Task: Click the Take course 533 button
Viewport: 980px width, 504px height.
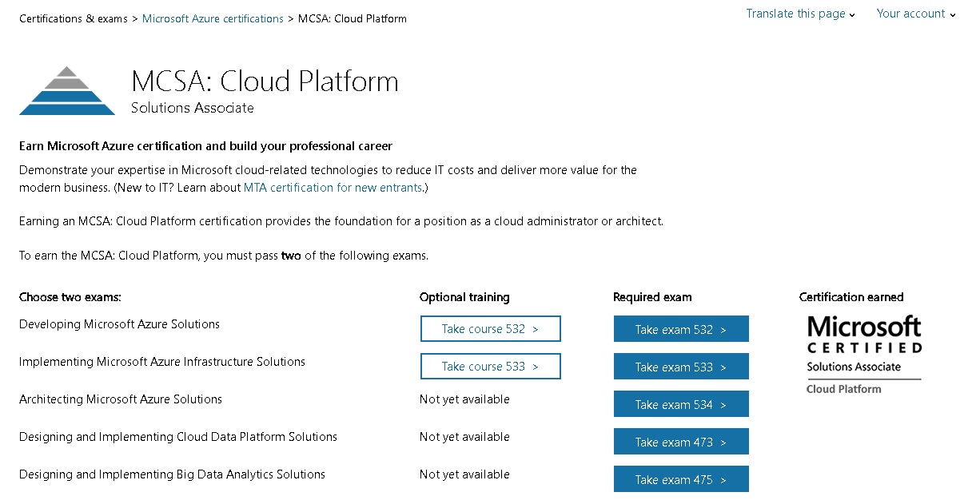Action: [x=490, y=367]
